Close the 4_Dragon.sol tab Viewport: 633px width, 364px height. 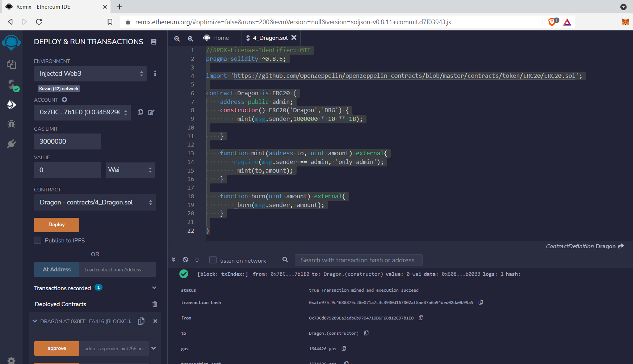click(x=294, y=38)
